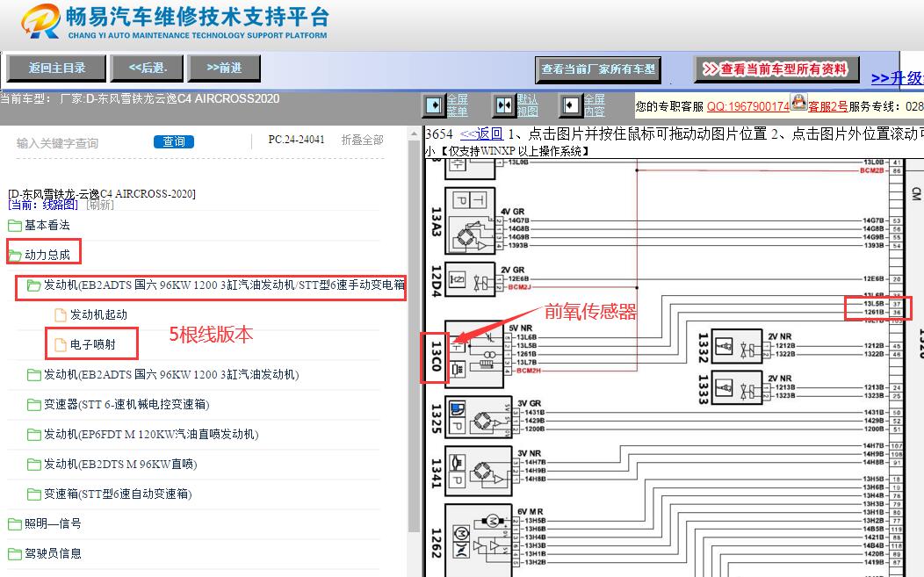Click the page icon beside 发动机起动
This screenshot has height=577, width=924.
[60, 315]
